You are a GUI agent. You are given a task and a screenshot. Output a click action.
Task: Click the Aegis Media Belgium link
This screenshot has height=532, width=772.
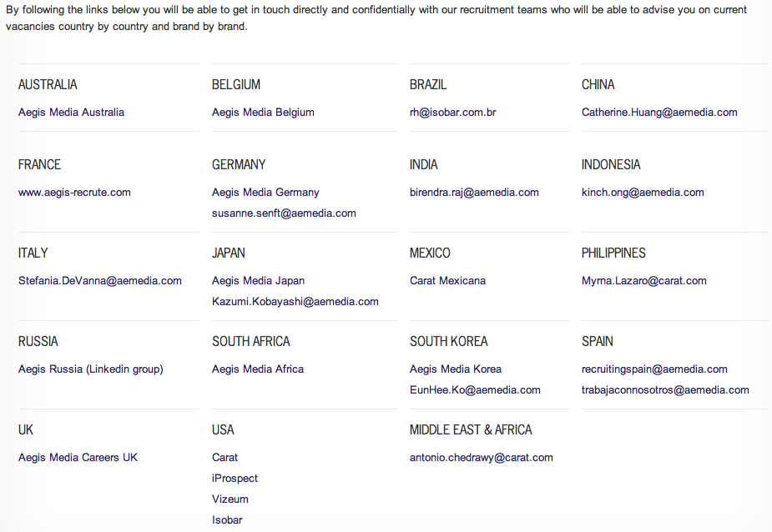(263, 113)
